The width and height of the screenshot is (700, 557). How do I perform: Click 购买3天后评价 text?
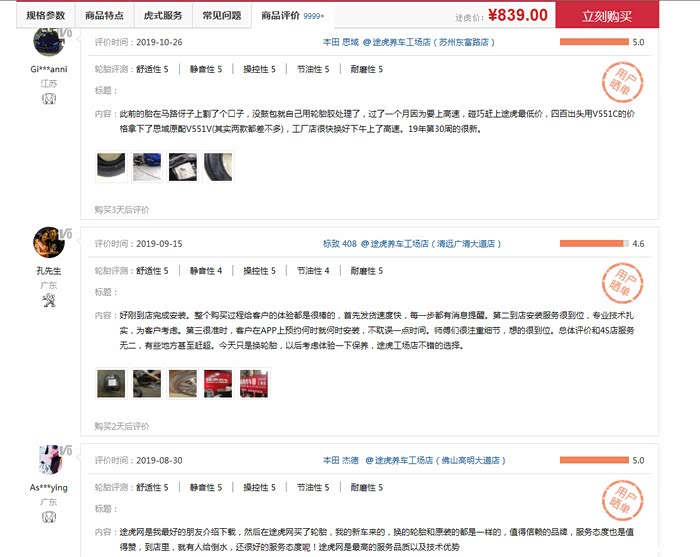click(x=122, y=210)
